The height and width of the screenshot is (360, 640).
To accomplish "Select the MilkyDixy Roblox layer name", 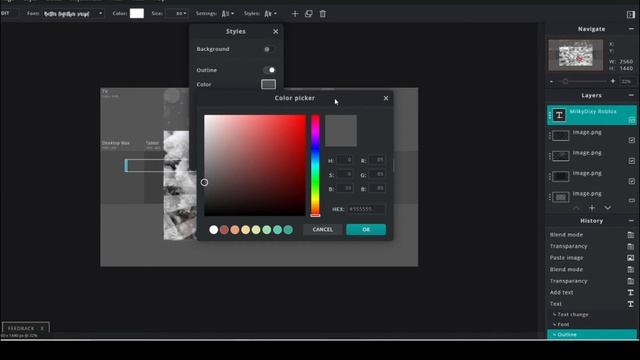I will pos(593,111).
